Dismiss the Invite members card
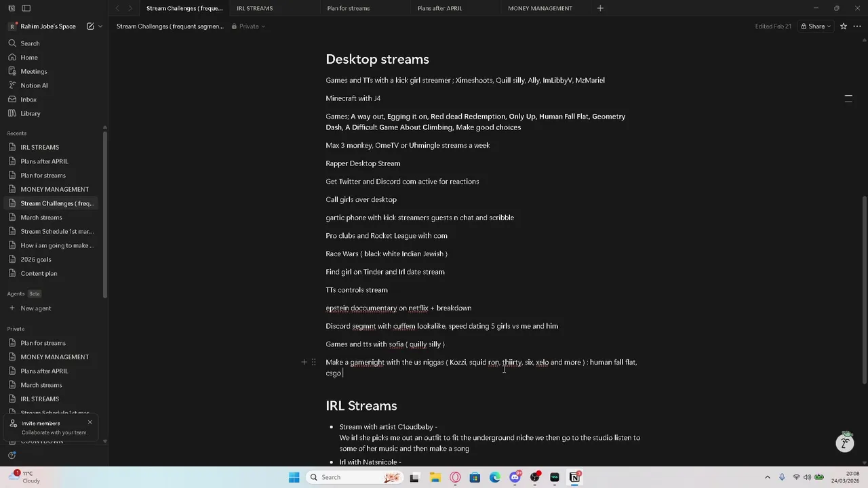This screenshot has height=488, width=868. pos(90,422)
